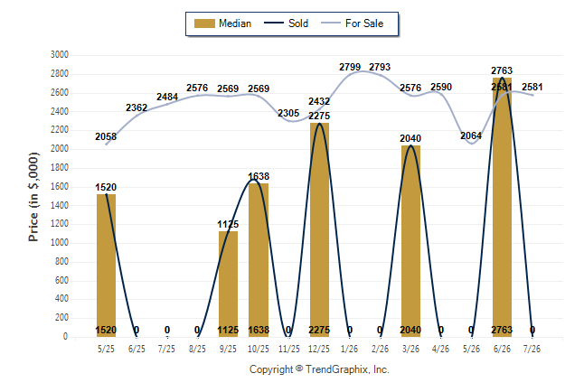584x392 pixels.
Task: Click the 2799 For Sale data label
Action: pyautogui.click(x=350, y=67)
